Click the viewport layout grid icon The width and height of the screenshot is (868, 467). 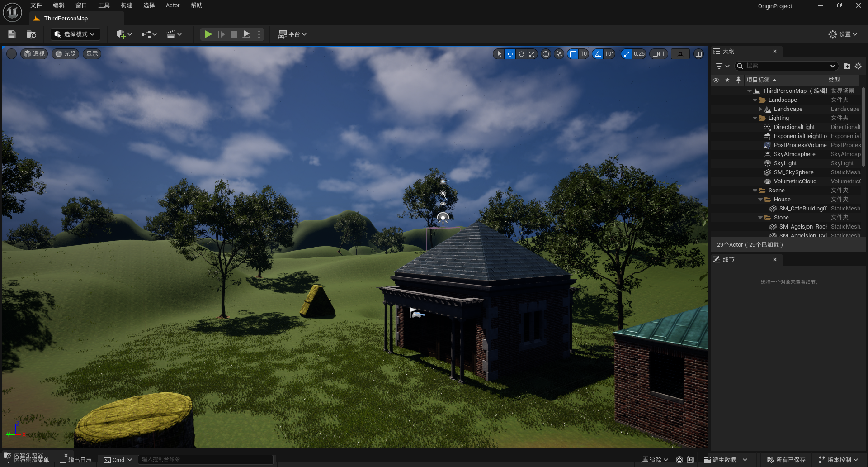698,54
